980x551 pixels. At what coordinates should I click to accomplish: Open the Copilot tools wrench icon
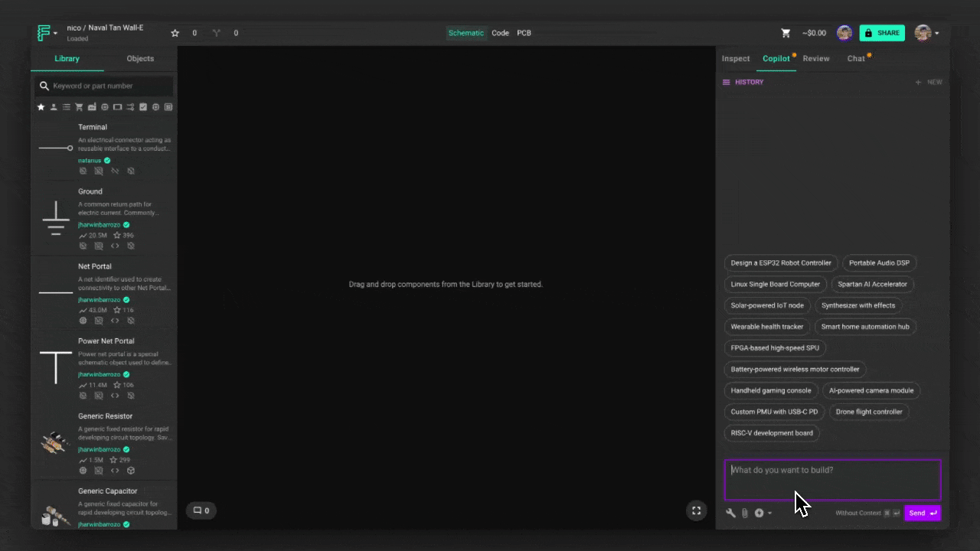click(x=730, y=513)
